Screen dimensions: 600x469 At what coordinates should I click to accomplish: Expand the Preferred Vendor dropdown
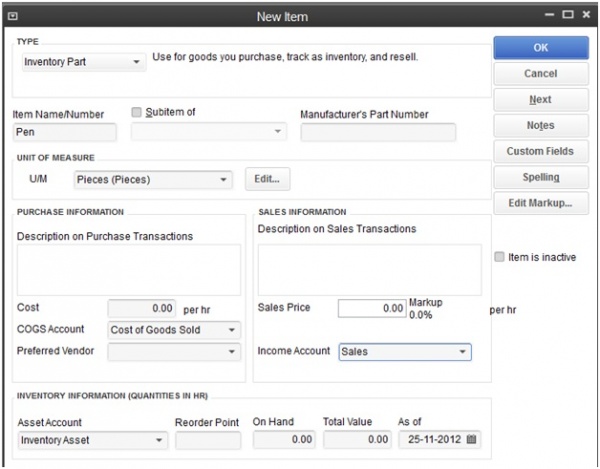[x=232, y=352]
